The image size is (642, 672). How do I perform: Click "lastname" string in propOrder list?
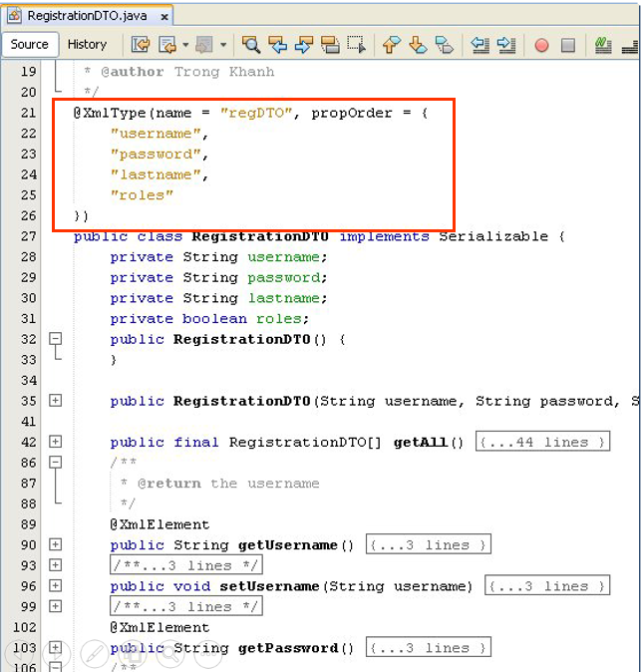(x=156, y=174)
